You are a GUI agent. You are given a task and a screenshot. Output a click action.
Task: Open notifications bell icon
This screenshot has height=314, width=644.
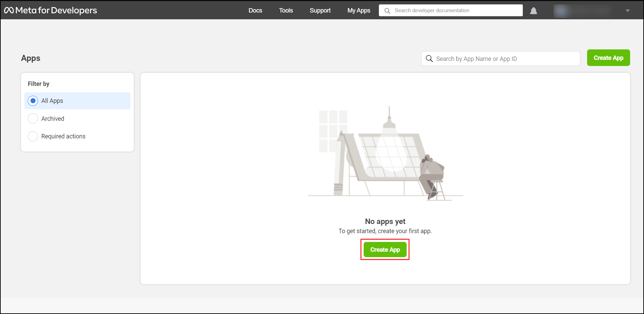coord(533,11)
